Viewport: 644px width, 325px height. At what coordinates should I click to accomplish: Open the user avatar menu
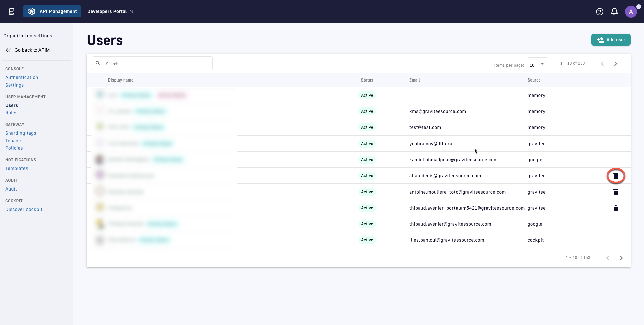pyautogui.click(x=631, y=12)
